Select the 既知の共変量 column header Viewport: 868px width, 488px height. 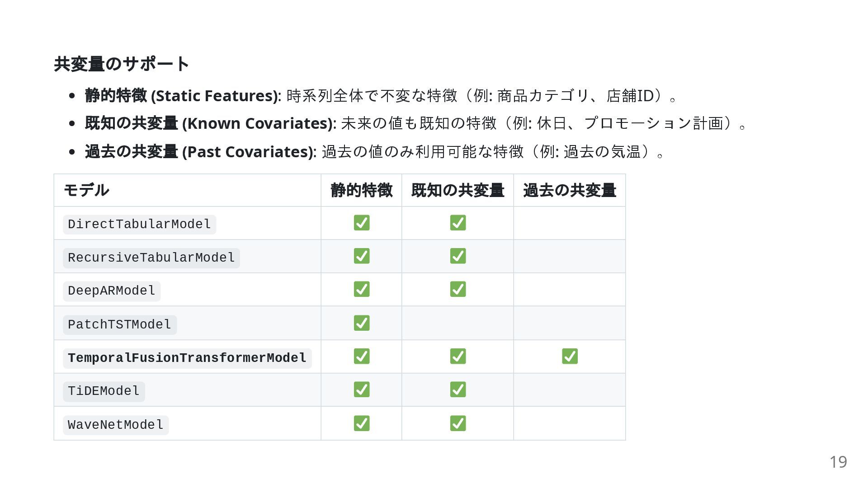(x=458, y=190)
